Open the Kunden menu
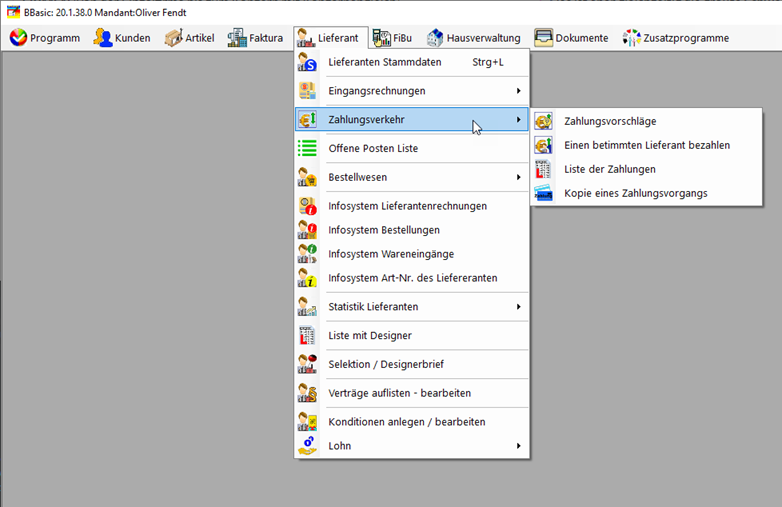The height and width of the screenshot is (507, 782). point(122,38)
